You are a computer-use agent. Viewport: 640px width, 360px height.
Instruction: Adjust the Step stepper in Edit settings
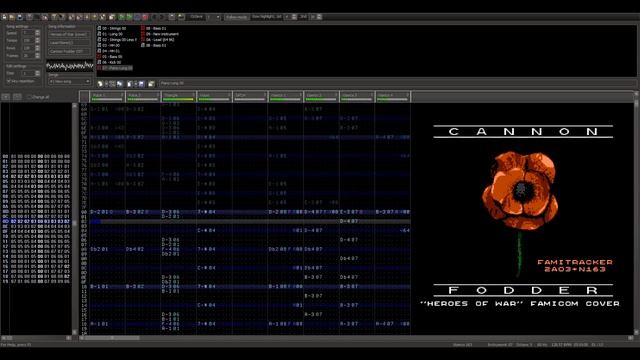click(x=38, y=73)
